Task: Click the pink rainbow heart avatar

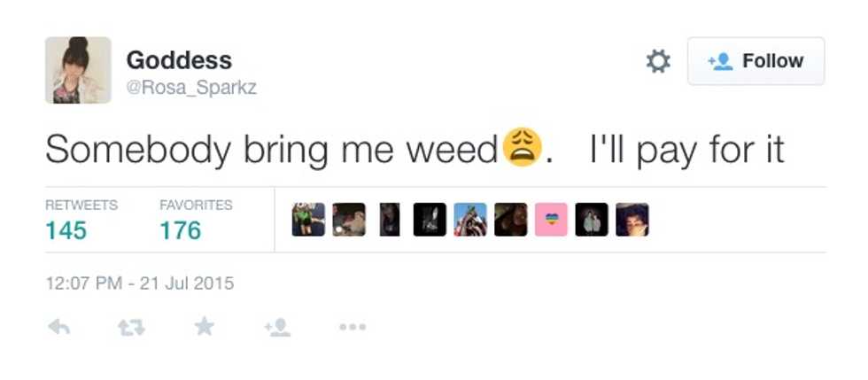Action: pos(551,220)
